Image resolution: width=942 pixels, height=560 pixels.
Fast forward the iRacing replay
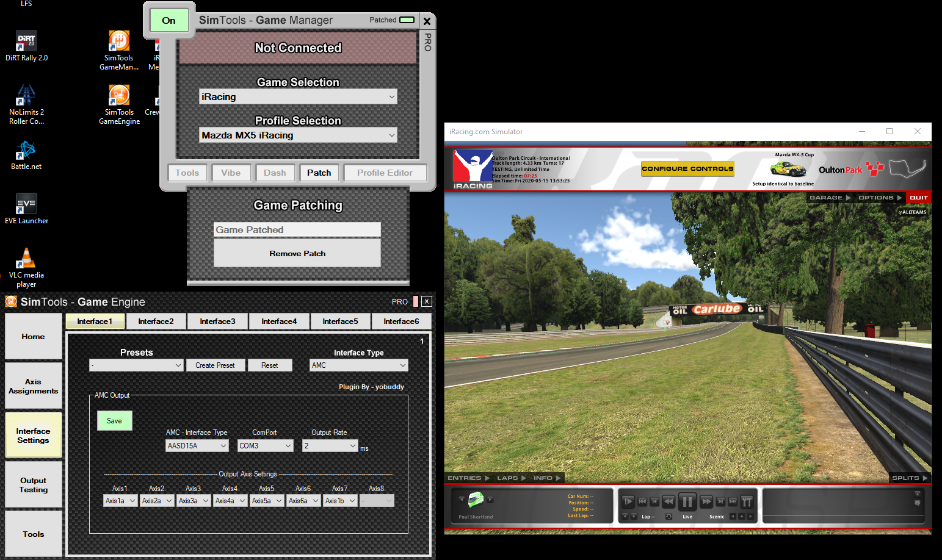tap(706, 501)
